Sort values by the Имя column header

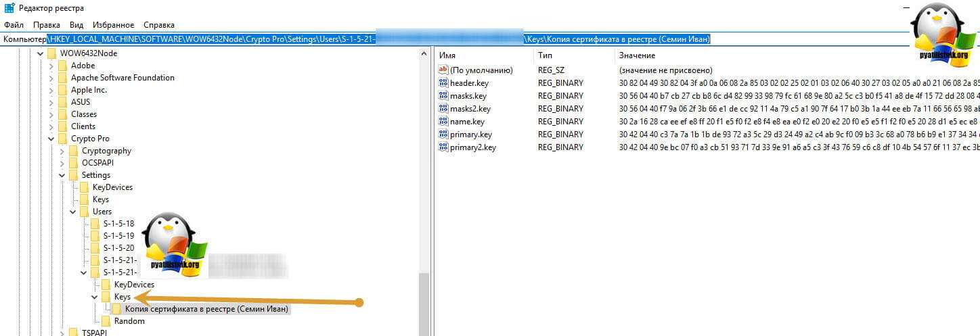(447, 55)
